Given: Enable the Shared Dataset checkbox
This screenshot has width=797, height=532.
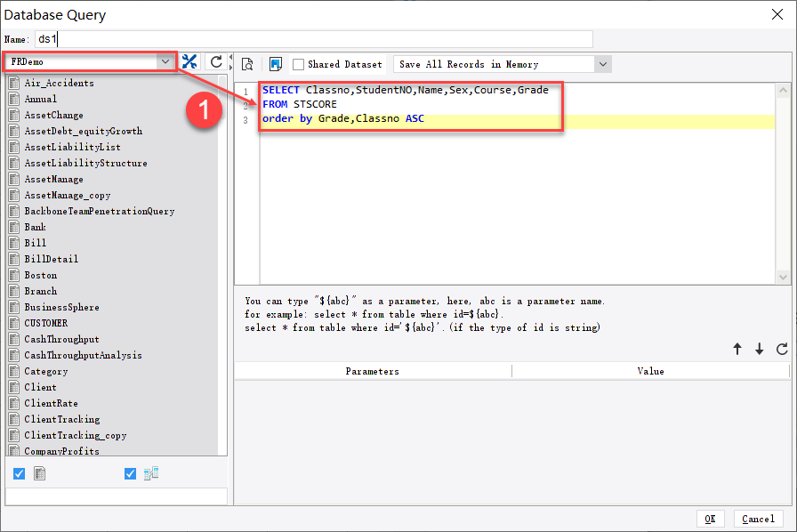Looking at the screenshot, I should pyautogui.click(x=298, y=63).
